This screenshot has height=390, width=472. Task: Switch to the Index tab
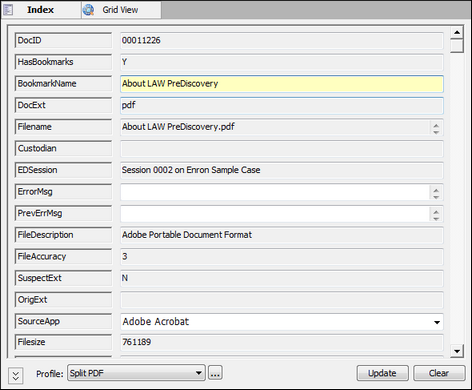(41, 10)
